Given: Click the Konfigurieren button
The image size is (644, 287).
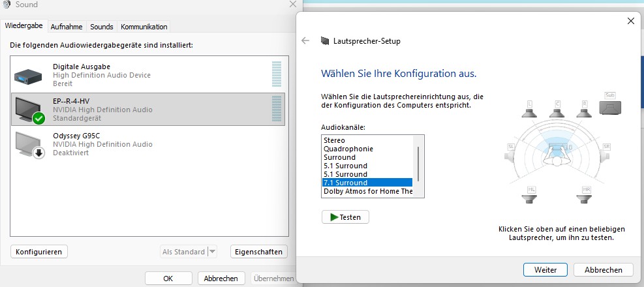Looking at the screenshot, I should point(38,252).
